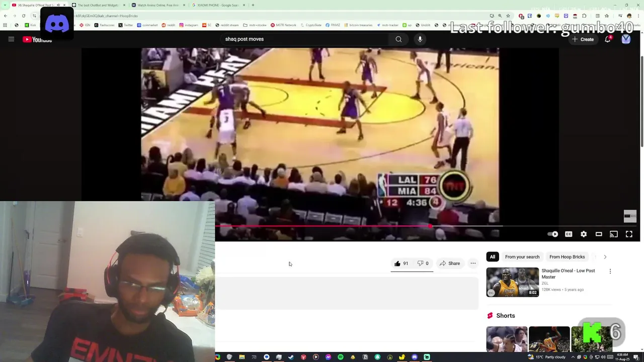Open Shaquille O'neal Low Post Master thumbnail
644x362 pixels.
pos(512,282)
